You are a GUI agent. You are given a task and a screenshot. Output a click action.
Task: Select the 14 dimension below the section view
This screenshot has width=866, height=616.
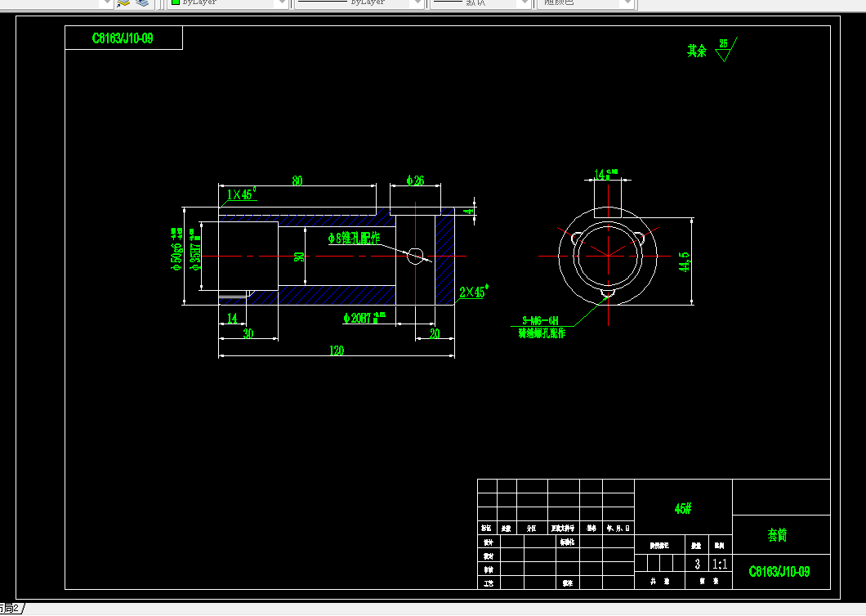[232, 319]
